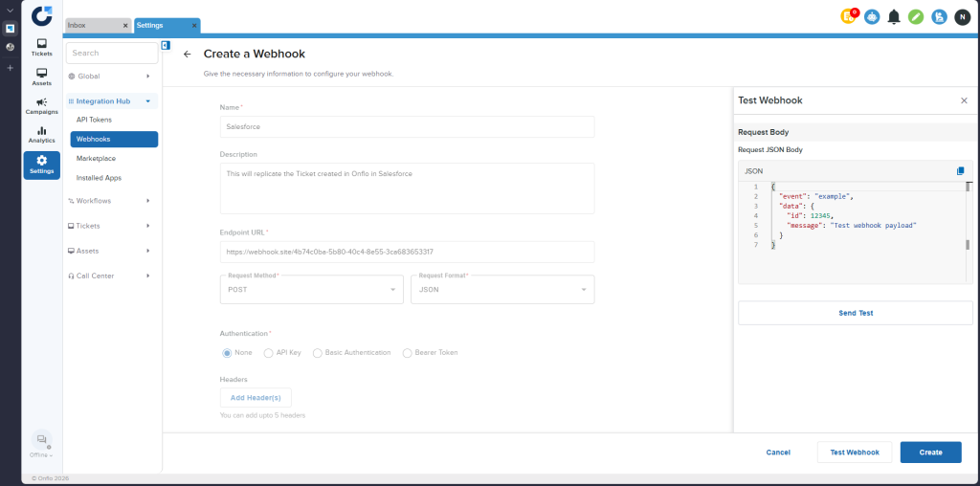Image resolution: width=980 pixels, height=486 pixels.
Task: Click the Onflo logo icon
Action: (x=42, y=15)
